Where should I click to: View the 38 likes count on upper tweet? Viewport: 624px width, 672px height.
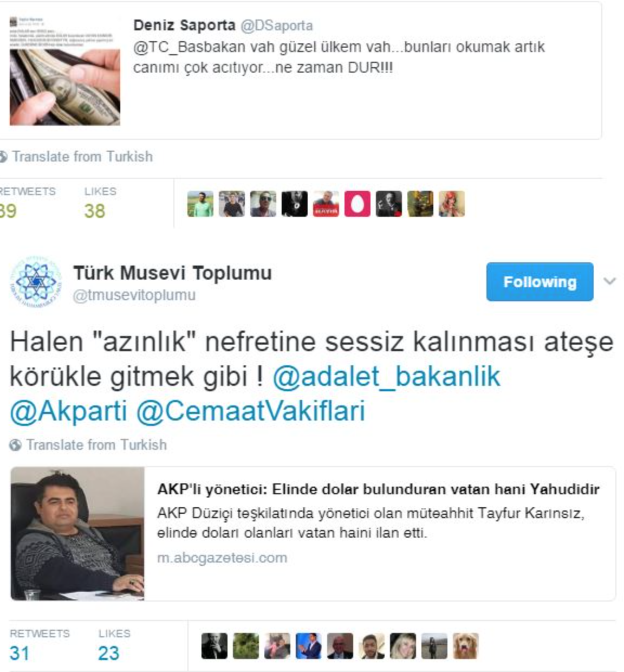tap(95, 211)
